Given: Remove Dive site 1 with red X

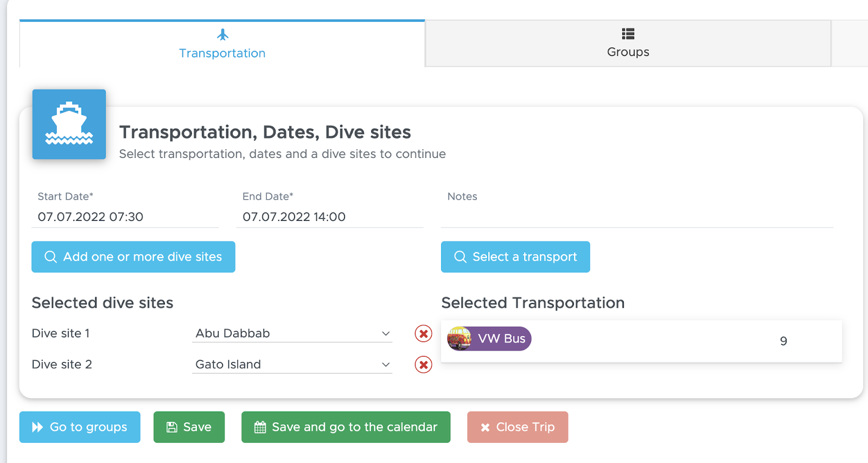Looking at the screenshot, I should pyautogui.click(x=423, y=333).
